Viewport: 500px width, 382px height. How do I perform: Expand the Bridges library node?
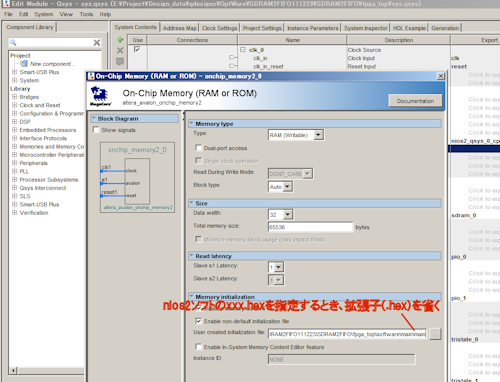coord(14,97)
